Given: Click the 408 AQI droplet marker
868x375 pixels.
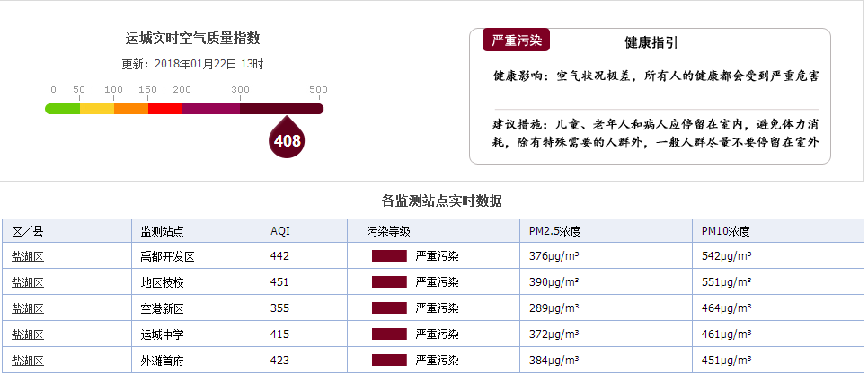Looking at the screenshot, I should pos(287,138).
